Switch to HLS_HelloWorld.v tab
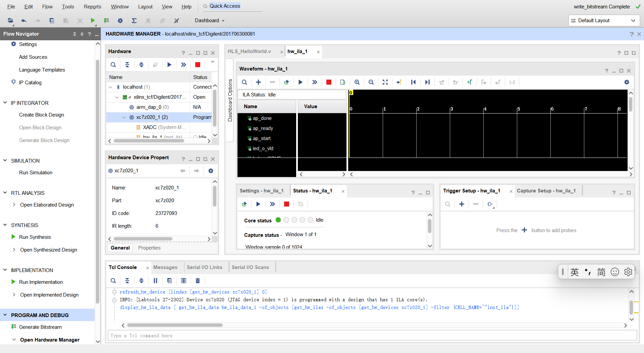Screen dimensions: 644x353 (249, 51)
